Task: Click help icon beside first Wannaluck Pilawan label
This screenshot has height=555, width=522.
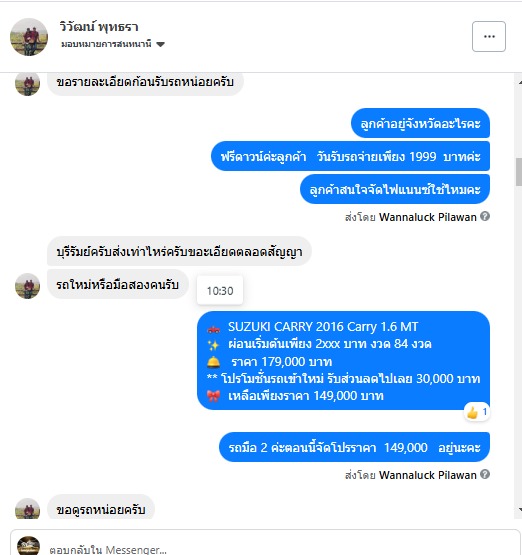Action: pyautogui.click(x=485, y=216)
